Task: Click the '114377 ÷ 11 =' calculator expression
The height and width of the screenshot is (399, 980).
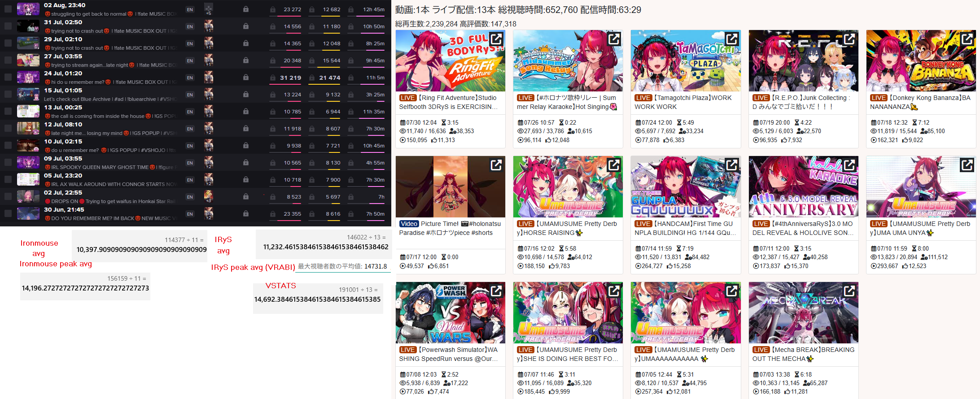Action: (x=184, y=240)
